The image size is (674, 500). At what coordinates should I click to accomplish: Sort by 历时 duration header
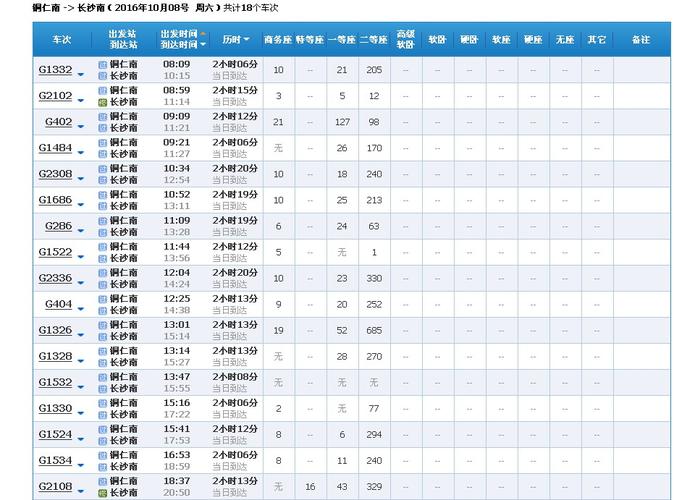coord(236,39)
